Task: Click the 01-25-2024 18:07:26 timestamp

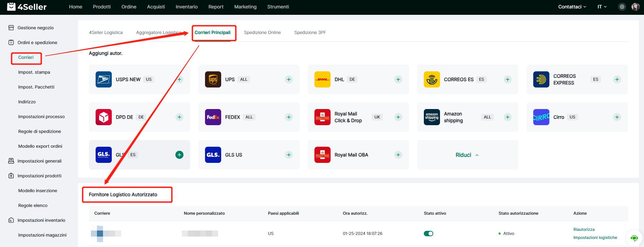Action: pyautogui.click(x=363, y=234)
